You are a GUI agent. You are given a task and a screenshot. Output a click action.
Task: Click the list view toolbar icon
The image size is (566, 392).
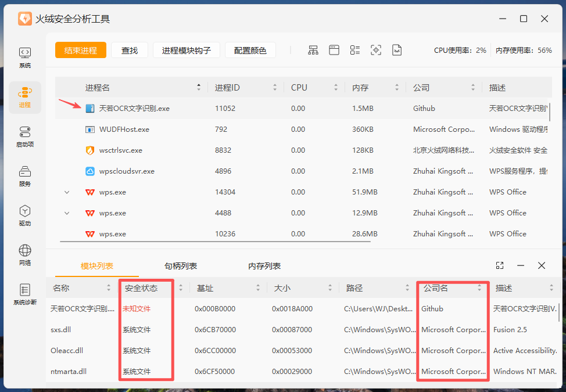[x=355, y=50]
